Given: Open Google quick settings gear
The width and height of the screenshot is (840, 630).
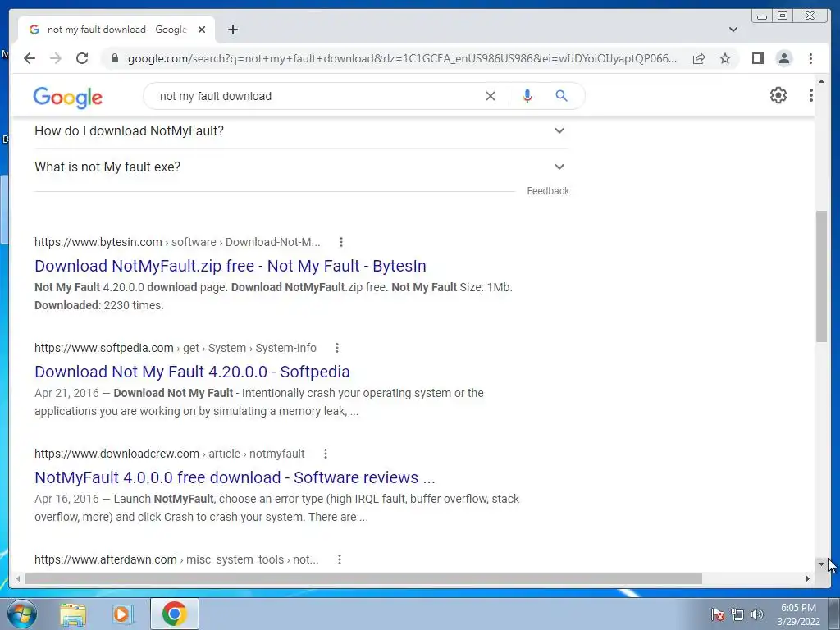Looking at the screenshot, I should click(x=778, y=95).
